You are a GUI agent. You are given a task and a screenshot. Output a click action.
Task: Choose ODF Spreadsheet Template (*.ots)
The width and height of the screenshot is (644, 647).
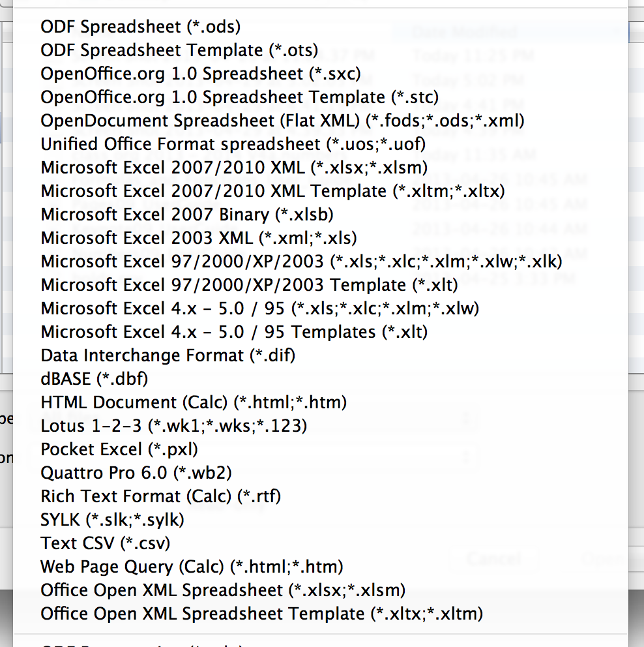point(179,50)
